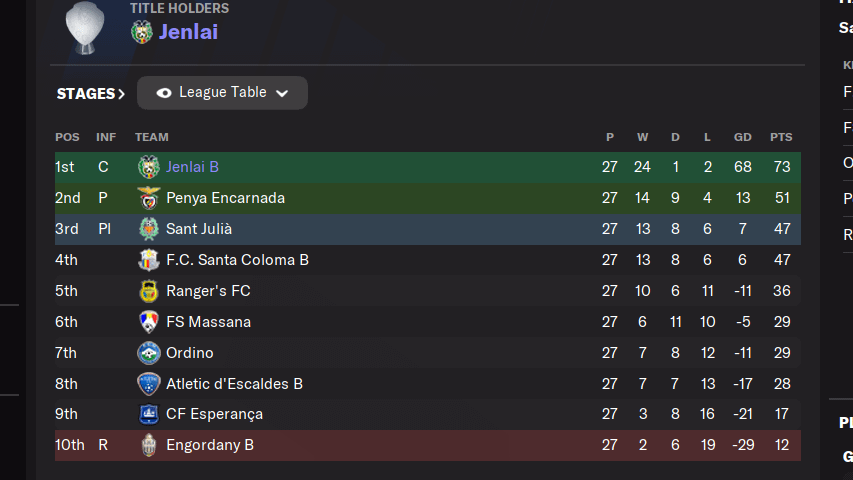Expand the Stages menu chevron
Viewport: 853px width, 480px height.
(x=122, y=94)
